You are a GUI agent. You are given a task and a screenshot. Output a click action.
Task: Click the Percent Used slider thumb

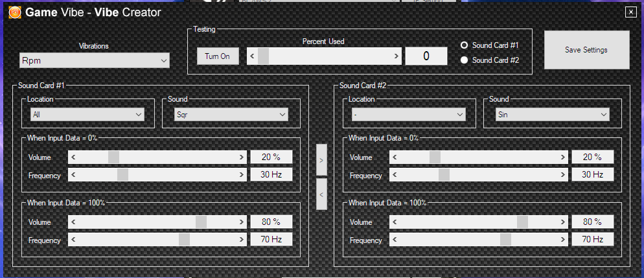click(263, 56)
